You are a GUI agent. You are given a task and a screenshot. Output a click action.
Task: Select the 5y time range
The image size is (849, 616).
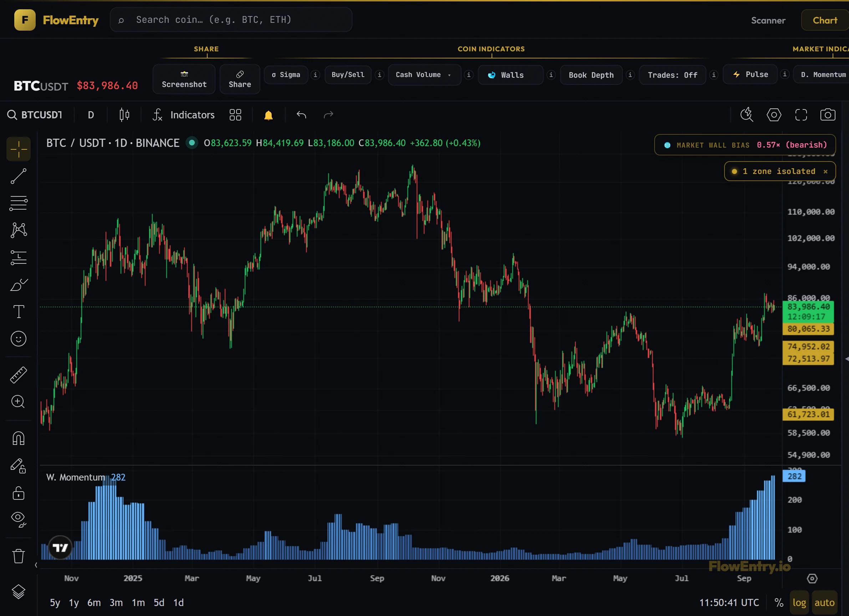55,602
